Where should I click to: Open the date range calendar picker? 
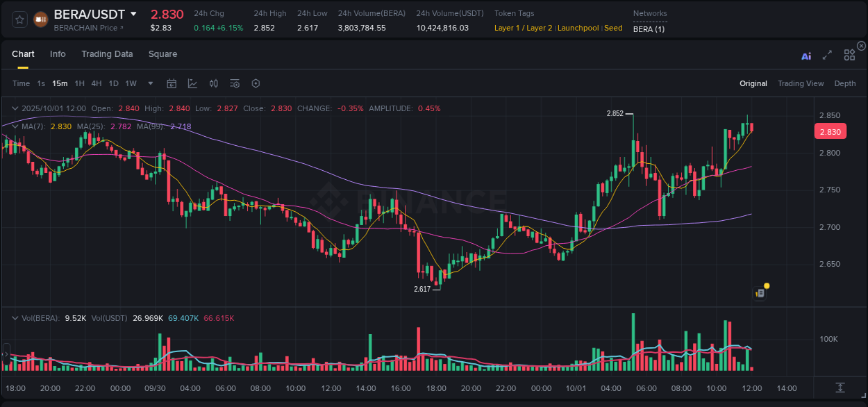[x=172, y=83]
